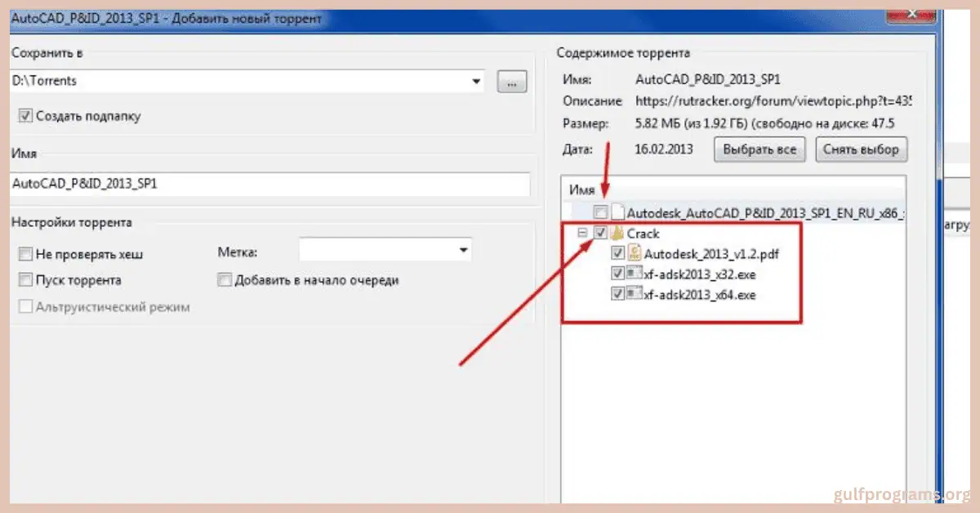Click the Снять выбор button

(862, 149)
